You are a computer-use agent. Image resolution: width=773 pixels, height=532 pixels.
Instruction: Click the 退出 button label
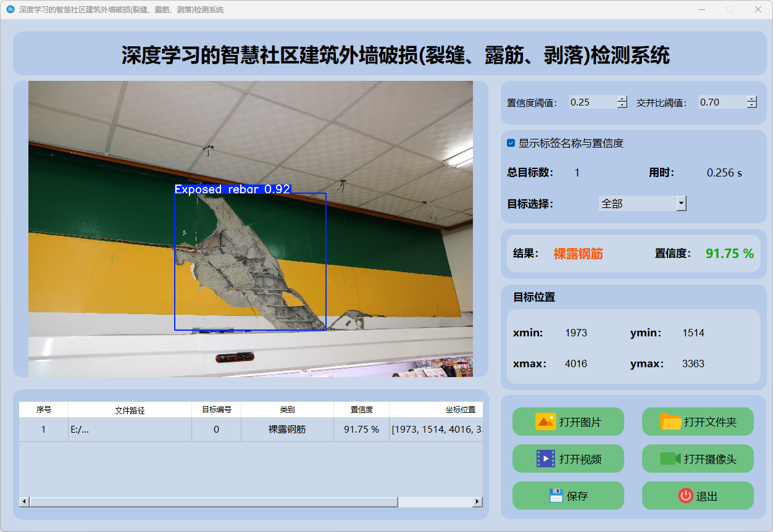point(707,496)
